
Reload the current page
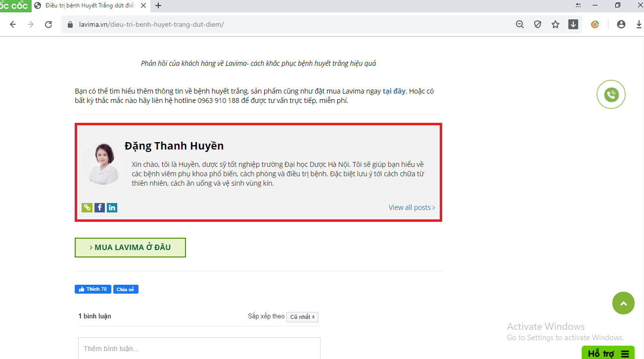click(x=48, y=24)
